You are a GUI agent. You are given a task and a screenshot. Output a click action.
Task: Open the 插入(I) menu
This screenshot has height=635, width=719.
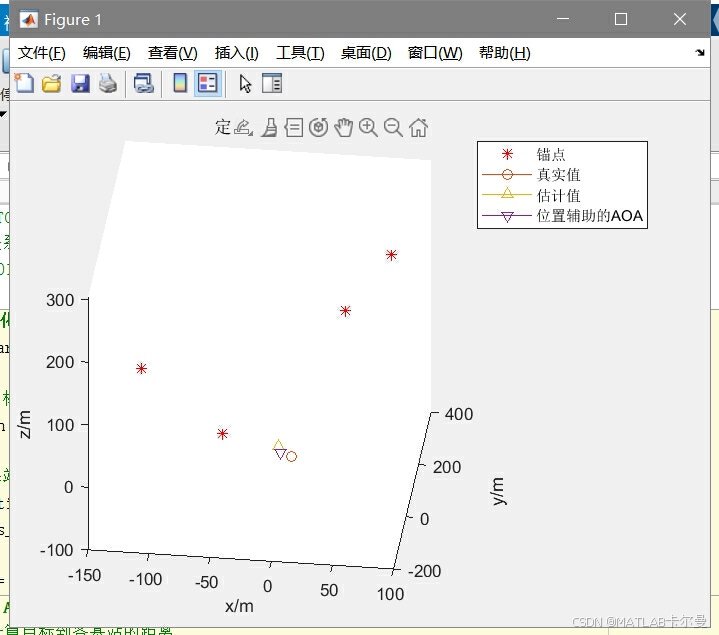[x=237, y=53]
